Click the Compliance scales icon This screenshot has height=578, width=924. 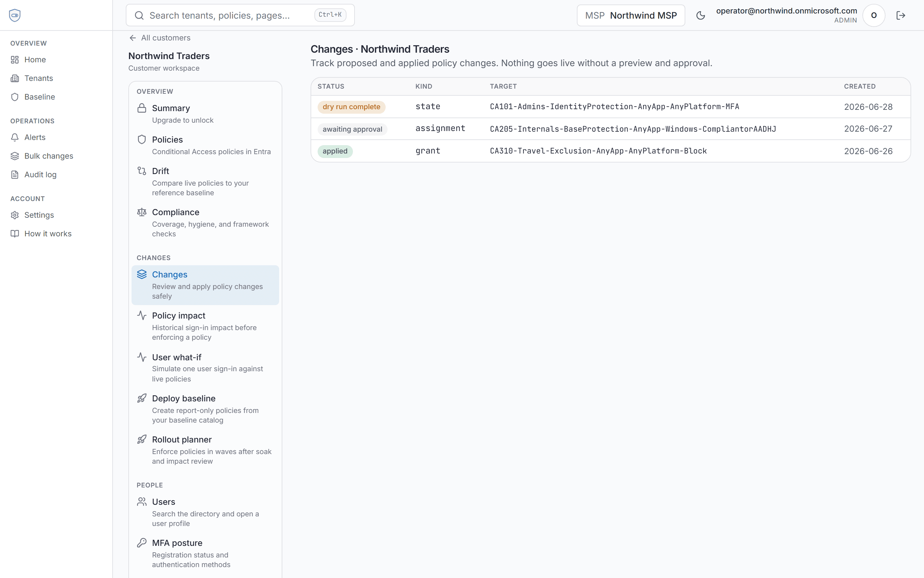[142, 212]
